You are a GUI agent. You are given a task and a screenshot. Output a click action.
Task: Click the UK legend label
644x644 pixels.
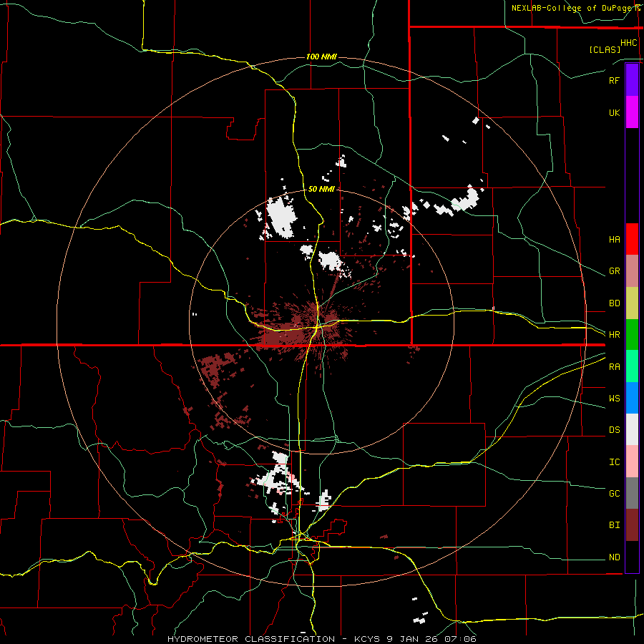(x=614, y=112)
